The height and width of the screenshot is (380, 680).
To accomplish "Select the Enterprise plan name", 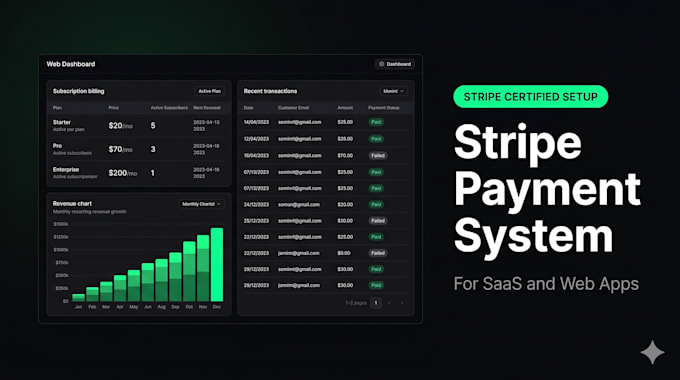I will [x=66, y=170].
